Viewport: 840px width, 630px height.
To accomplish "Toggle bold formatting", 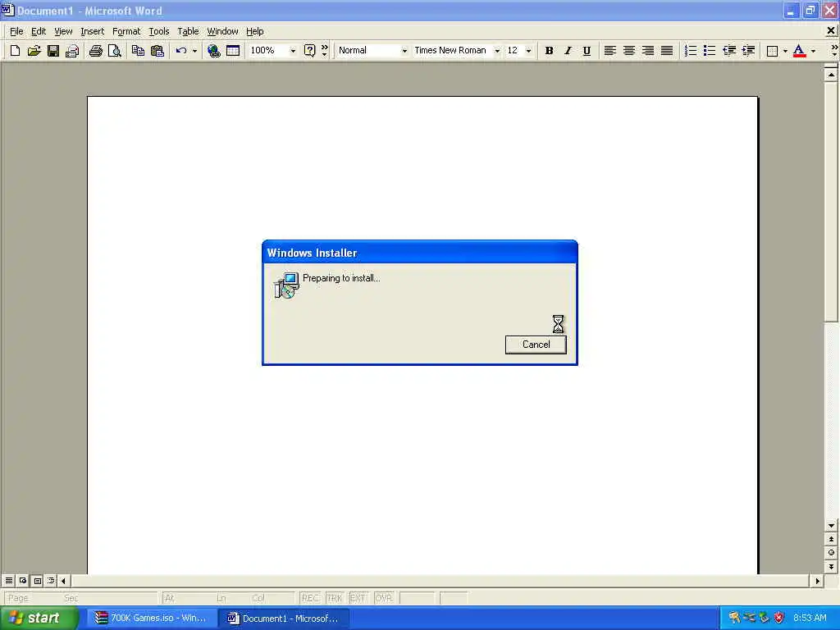I will click(x=549, y=51).
